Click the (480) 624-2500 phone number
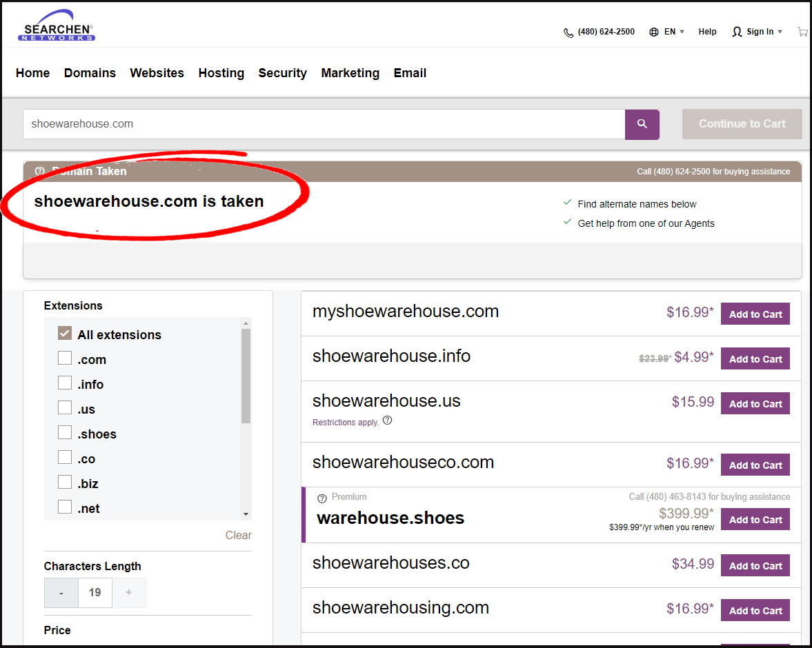 click(x=606, y=32)
